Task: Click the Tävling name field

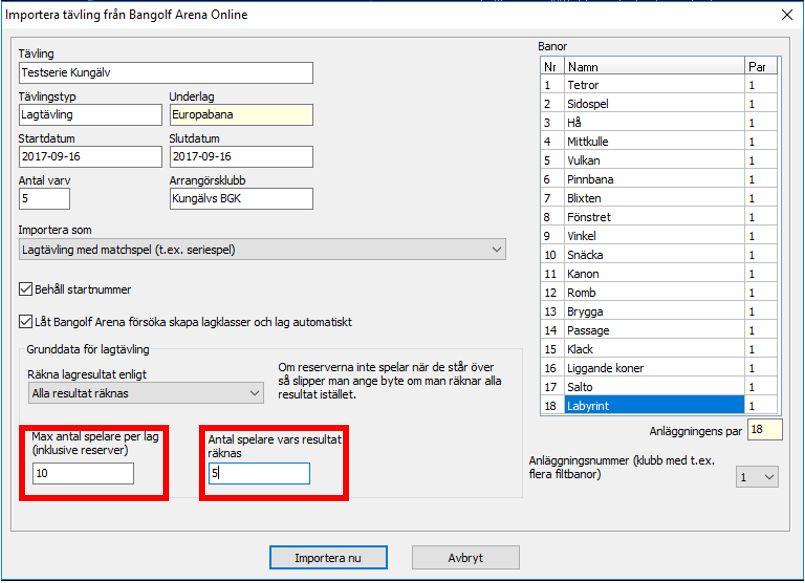Action: [x=166, y=73]
